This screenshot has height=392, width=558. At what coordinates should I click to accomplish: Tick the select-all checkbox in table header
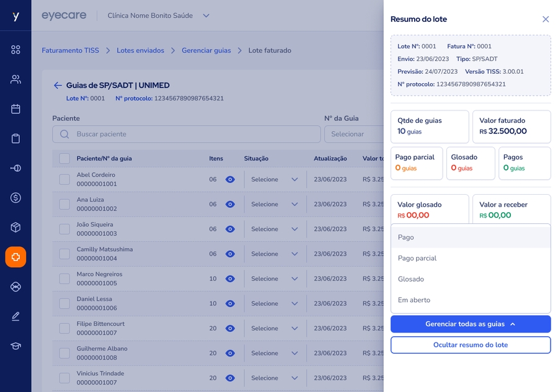[64, 159]
